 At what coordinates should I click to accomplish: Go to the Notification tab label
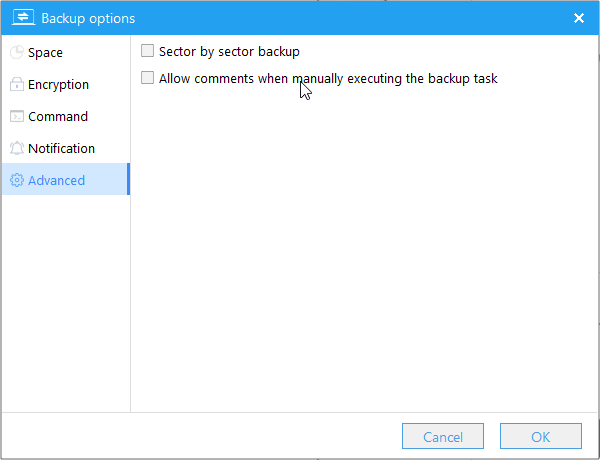pyautogui.click(x=61, y=149)
